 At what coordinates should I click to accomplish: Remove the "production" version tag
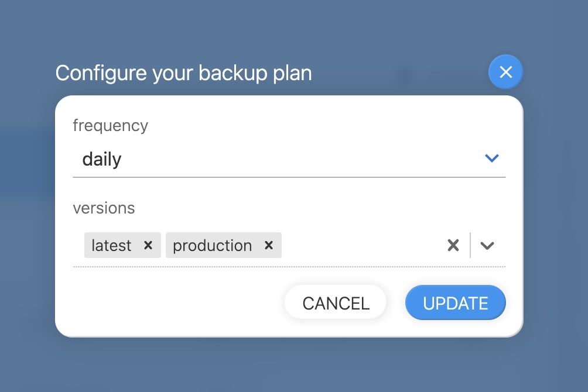click(269, 245)
